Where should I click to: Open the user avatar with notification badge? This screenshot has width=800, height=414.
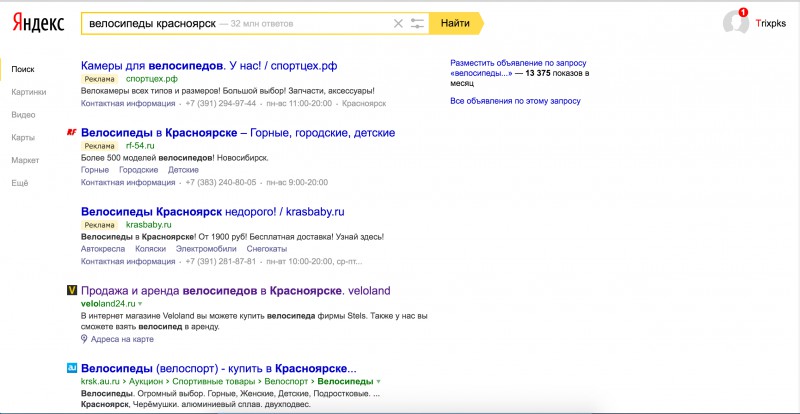(x=735, y=23)
